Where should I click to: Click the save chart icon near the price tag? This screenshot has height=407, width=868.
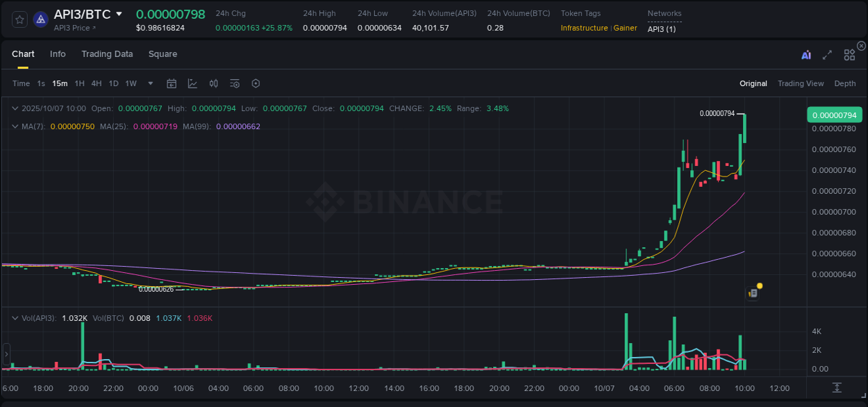(x=753, y=293)
